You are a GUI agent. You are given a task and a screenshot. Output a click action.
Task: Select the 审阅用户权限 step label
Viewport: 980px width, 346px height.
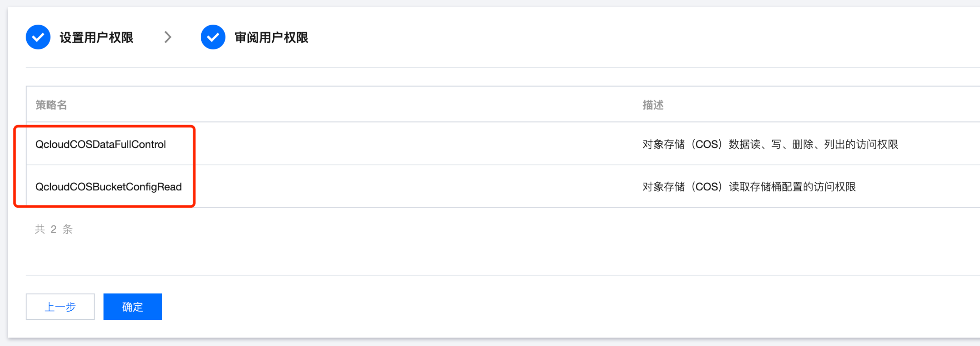[x=271, y=38]
